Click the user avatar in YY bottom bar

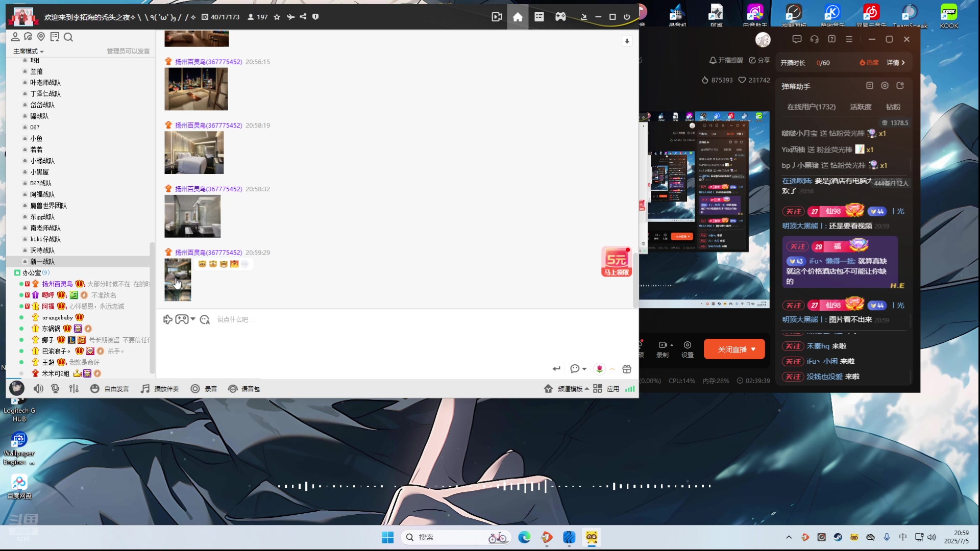point(17,388)
